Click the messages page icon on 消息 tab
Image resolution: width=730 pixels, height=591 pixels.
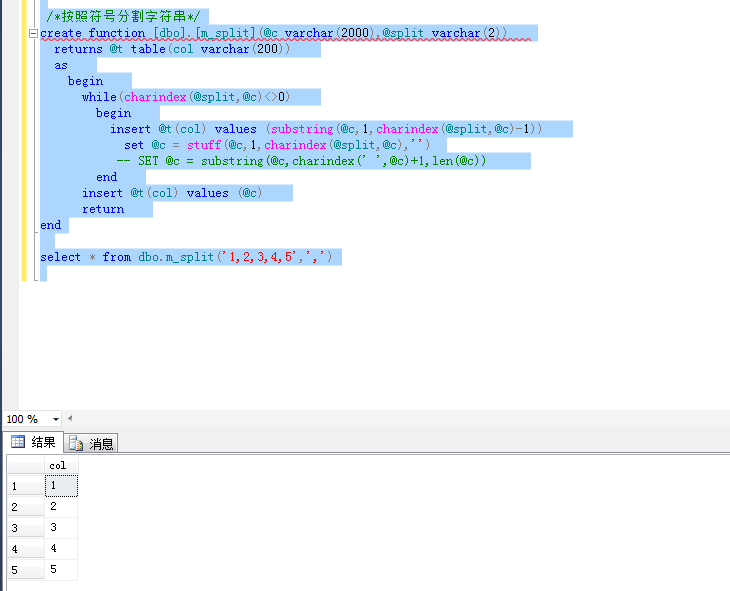pos(75,443)
